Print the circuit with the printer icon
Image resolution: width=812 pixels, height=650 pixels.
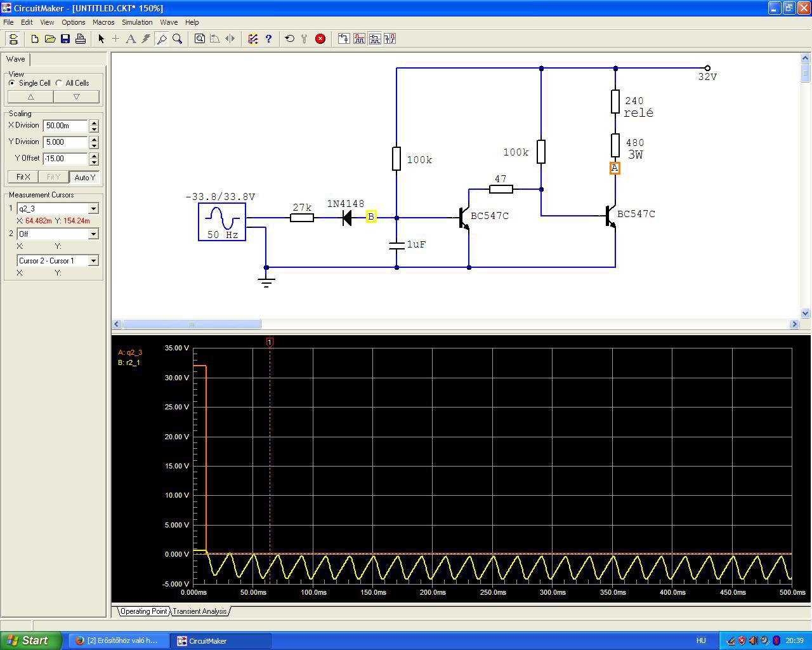coord(81,39)
